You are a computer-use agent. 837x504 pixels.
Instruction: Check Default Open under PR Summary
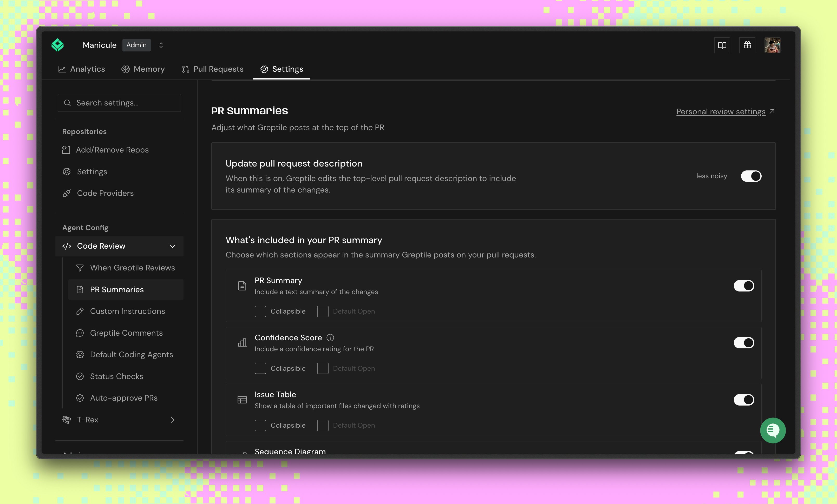coord(323,311)
